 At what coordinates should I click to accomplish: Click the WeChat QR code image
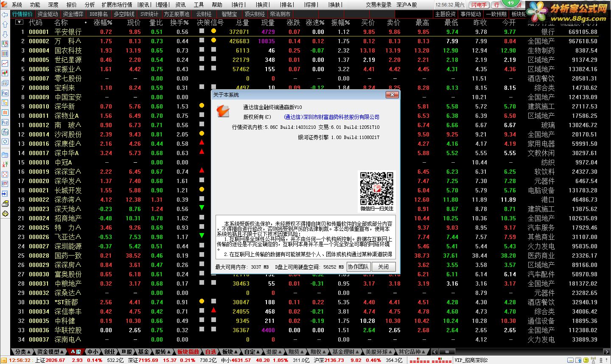click(x=377, y=188)
